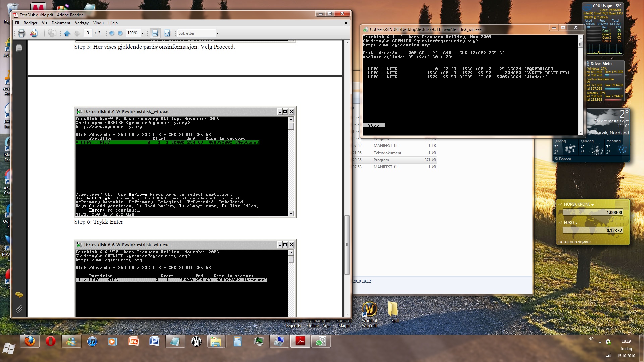Image resolution: width=644 pixels, height=362 pixels.
Task: Click the NO language indicator in tray
Action: (x=591, y=339)
